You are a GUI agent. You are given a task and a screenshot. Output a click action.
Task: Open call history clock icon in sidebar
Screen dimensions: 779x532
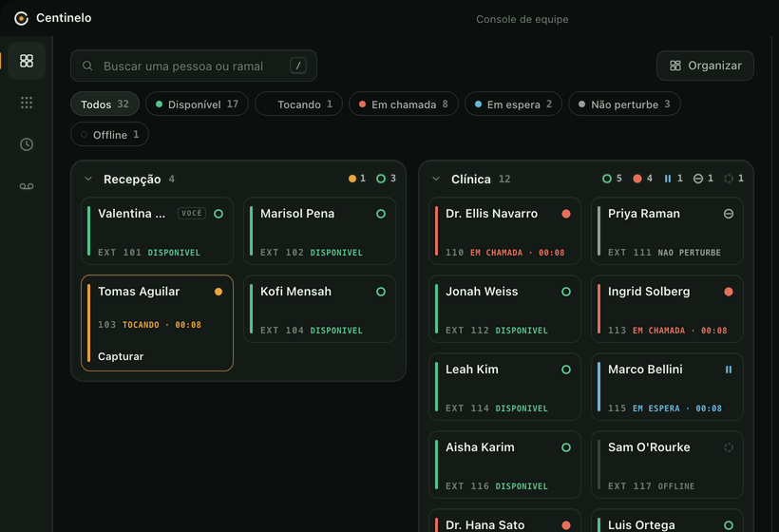pyautogui.click(x=27, y=144)
